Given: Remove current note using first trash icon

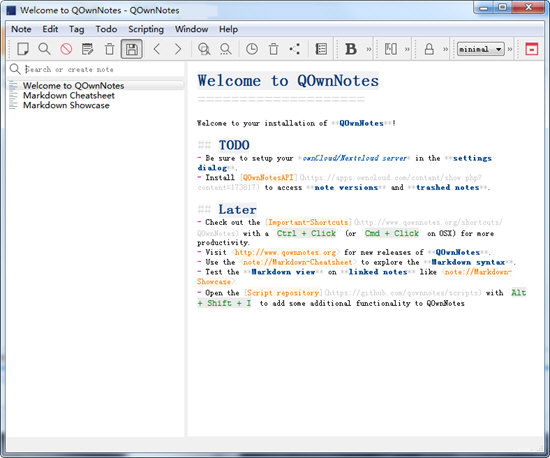Looking at the screenshot, I should [x=110, y=49].
